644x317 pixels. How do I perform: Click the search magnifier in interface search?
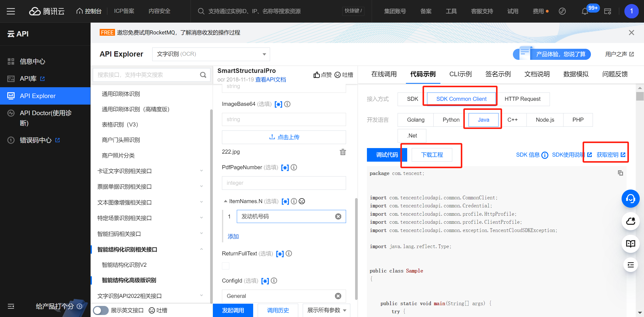tap(203, 75)
